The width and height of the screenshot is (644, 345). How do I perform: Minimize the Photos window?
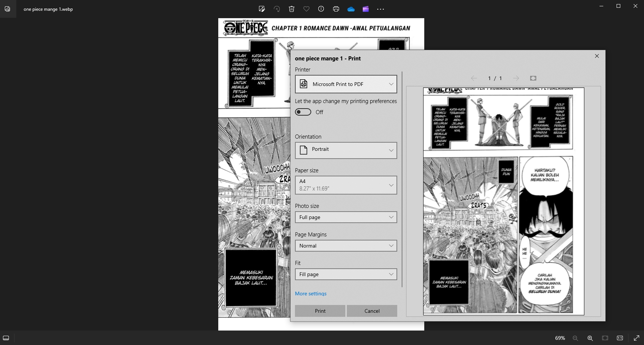(x=601, y=6)
